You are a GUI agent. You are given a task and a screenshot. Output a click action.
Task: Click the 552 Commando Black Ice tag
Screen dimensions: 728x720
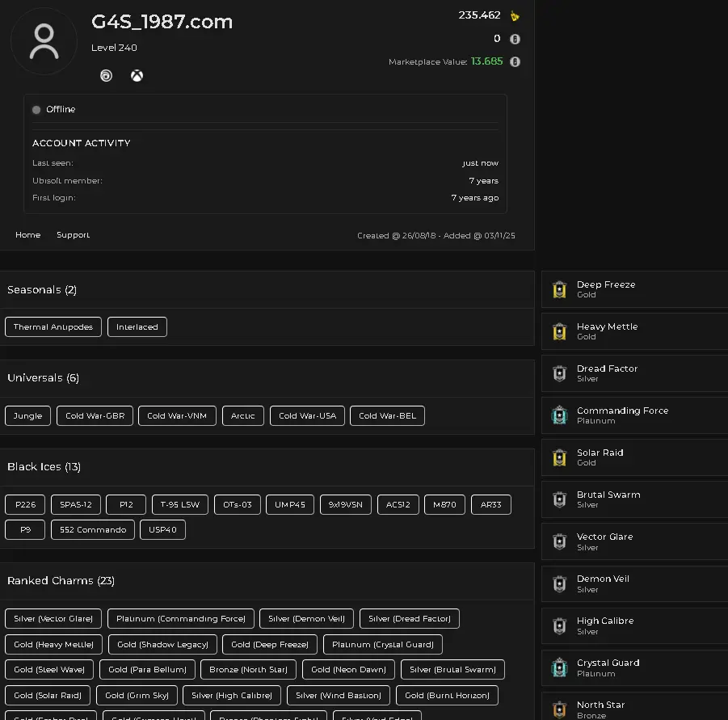[x=93, y=530]
